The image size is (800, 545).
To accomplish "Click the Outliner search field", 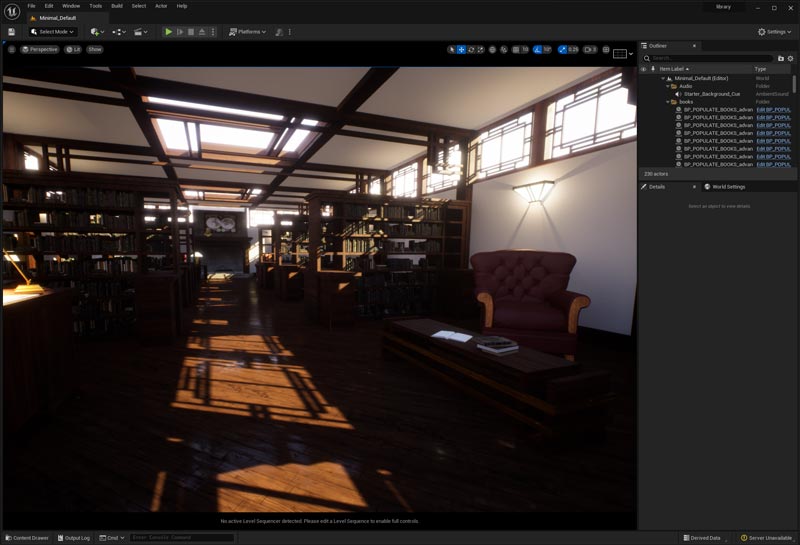I will (x=710, y=58).
